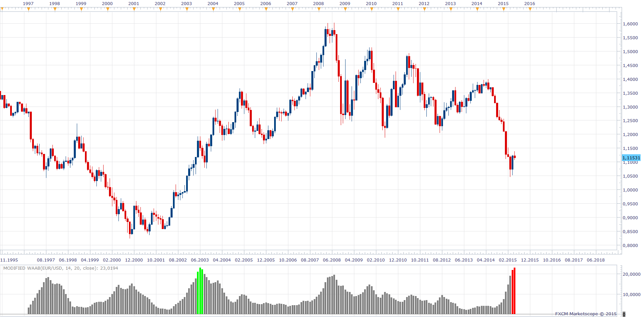Image resolution: width=644 pixels, height=317 pixels.
Task: Pick the orange triangle under 2002
Action: pyautogui.click(x=161, y=9)
